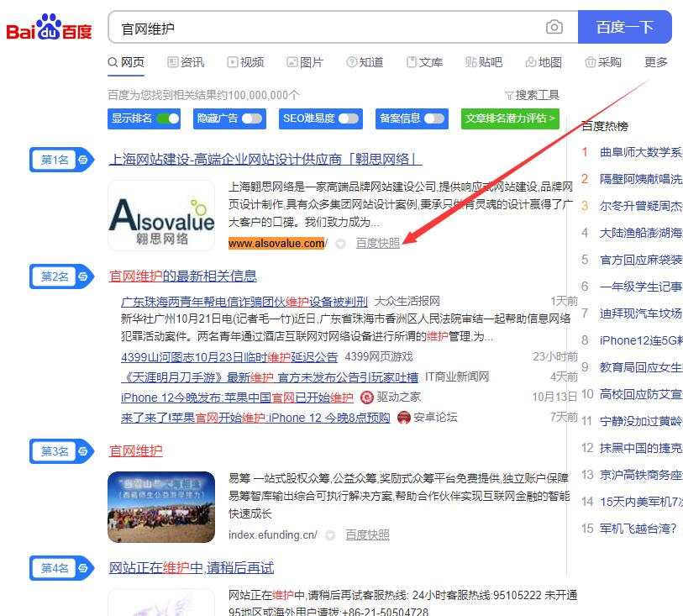Viewport: 683px width, 616px height.
Task: Open hot list item 军机飞越台湾
Action: pos(640,529)
